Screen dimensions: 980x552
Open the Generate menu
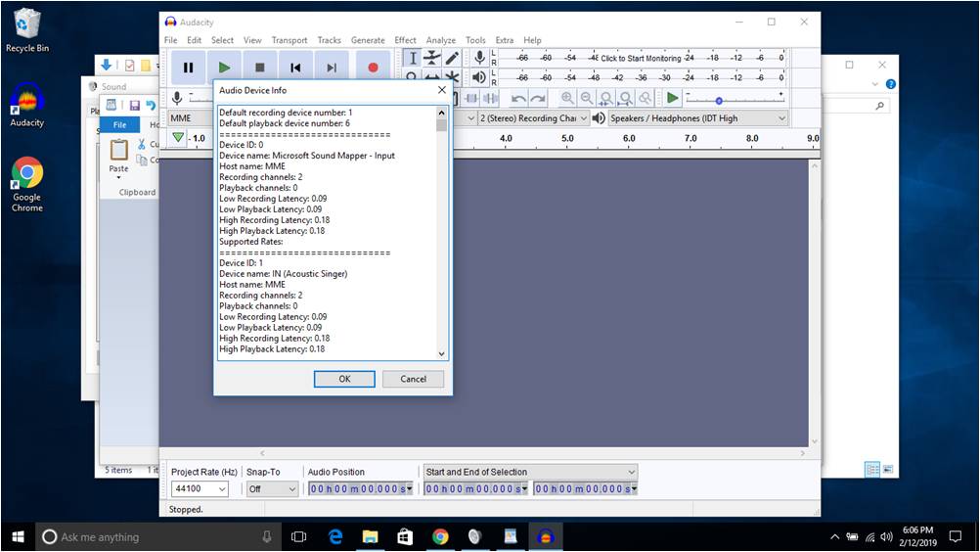(x=368, y=40)
